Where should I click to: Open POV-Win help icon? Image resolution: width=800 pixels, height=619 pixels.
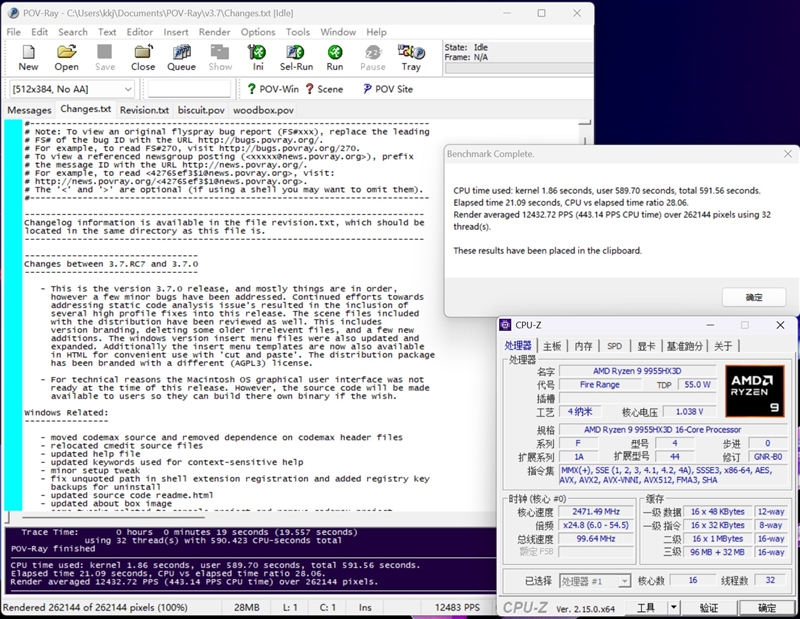click(x=273, y=89)
